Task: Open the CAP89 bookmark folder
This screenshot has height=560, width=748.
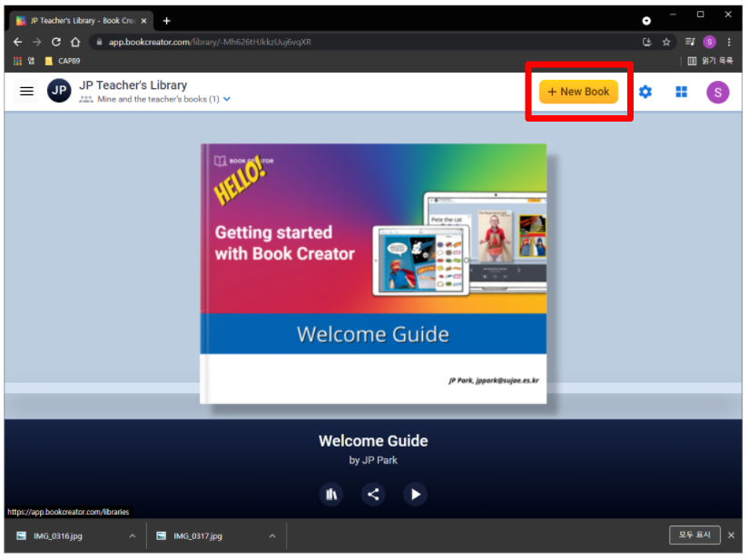Action: 63,61
